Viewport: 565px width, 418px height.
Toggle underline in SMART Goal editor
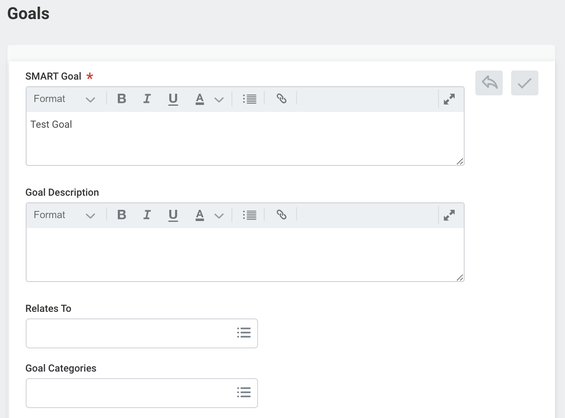click(173, 99)
